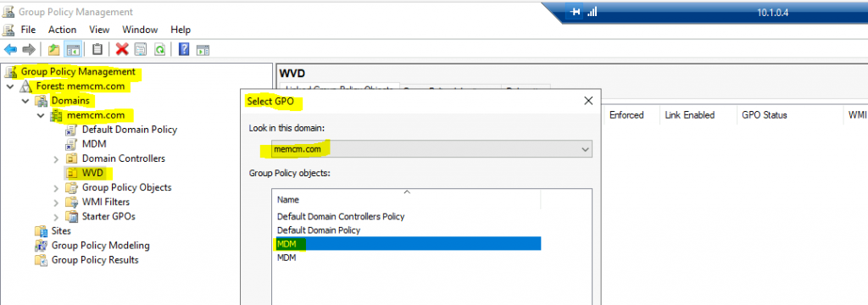This screenshot has width=868, height=305.
Task: Select Domain Controllers OU in tree
Action: pos(124,158)
